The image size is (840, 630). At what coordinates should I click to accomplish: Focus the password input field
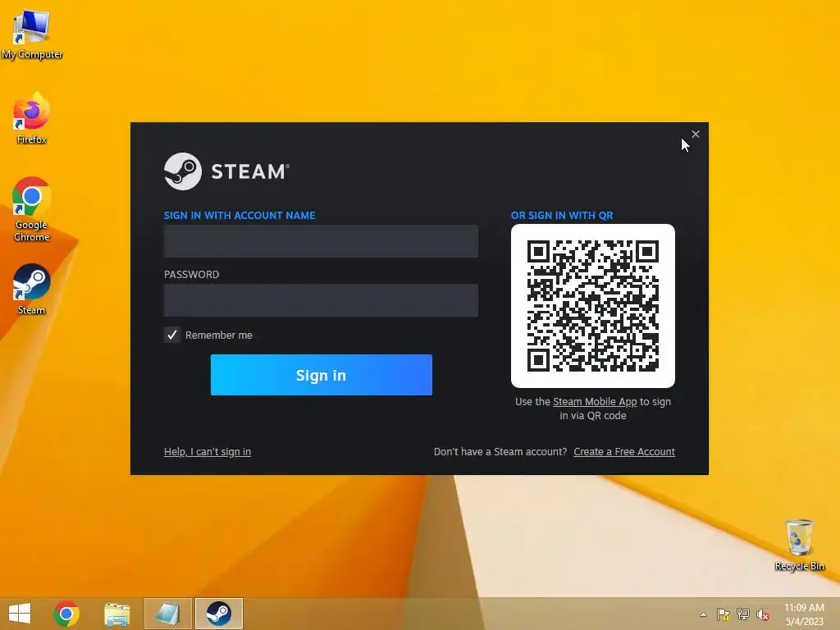pos(321,300)
